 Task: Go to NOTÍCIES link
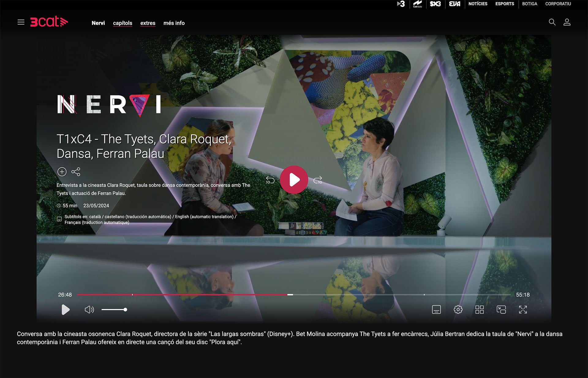click(478, 4)
